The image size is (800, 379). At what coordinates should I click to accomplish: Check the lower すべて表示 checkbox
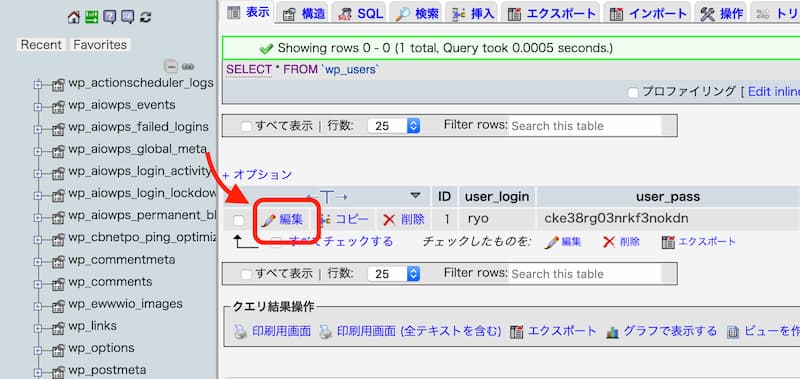(x=246, y=274)
